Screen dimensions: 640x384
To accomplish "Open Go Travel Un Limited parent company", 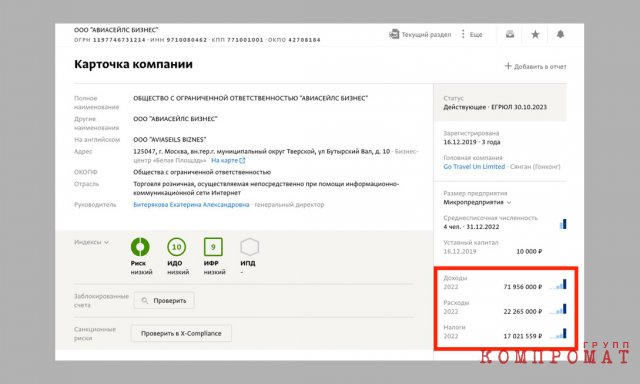I will tap(474, 166).
